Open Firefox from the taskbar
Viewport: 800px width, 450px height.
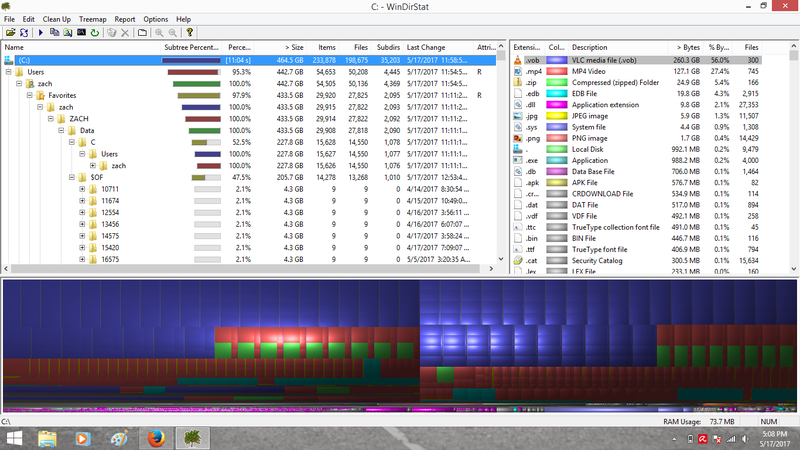[156, 438]
